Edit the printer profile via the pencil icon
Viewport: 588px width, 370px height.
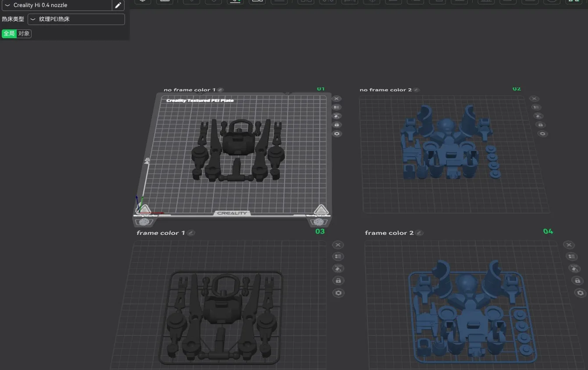tap(118, 5)
